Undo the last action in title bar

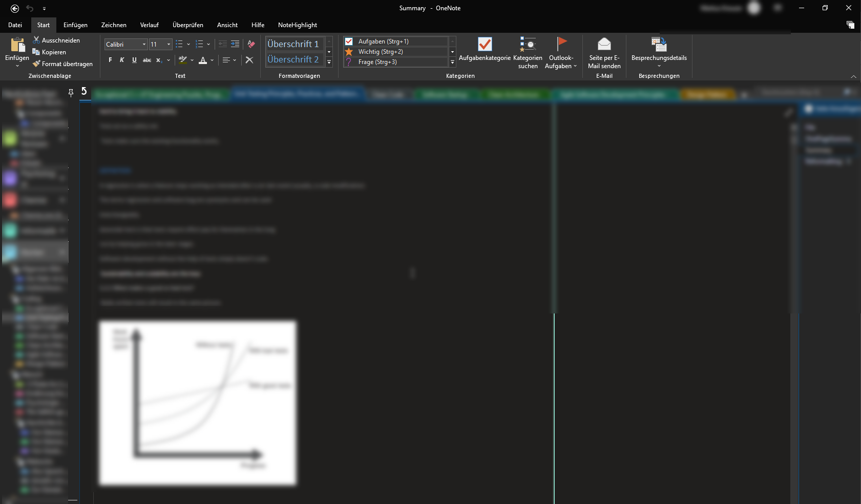coord(30,8)
